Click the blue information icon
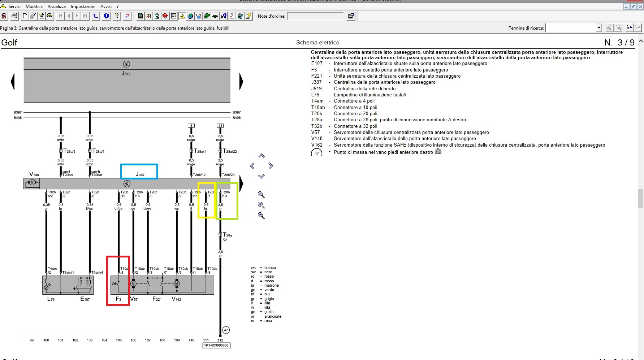This screenshot has width=644, height=360. [x=106, y=16]
